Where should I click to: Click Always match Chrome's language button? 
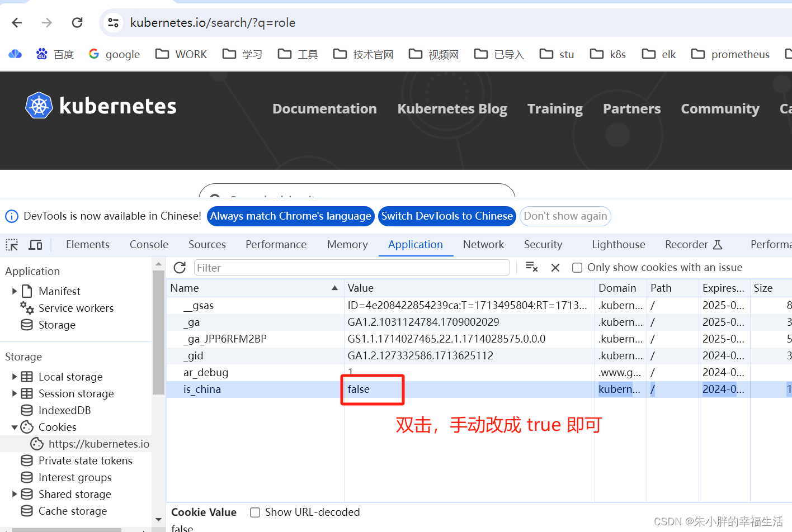click(x=291, y=216)
